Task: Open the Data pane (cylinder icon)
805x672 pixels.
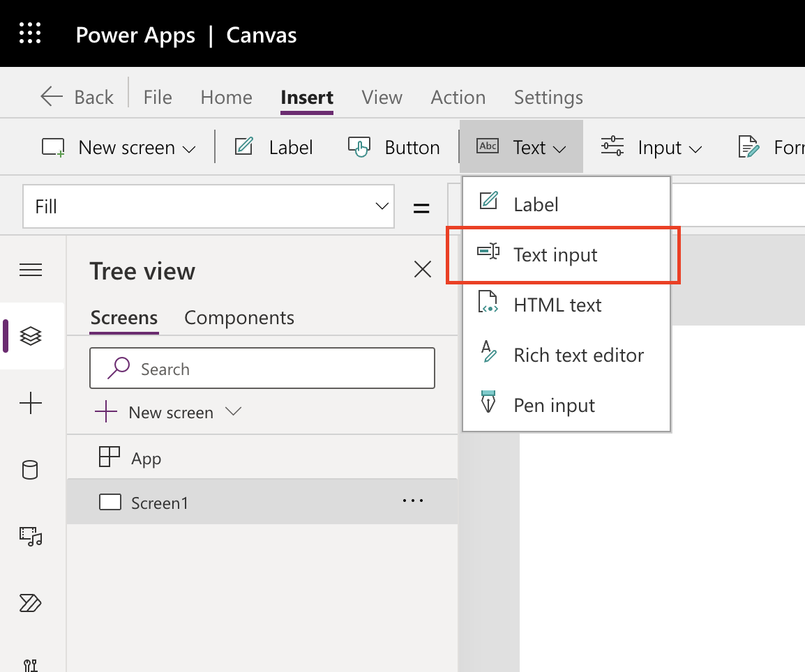Action: [31, 470]
